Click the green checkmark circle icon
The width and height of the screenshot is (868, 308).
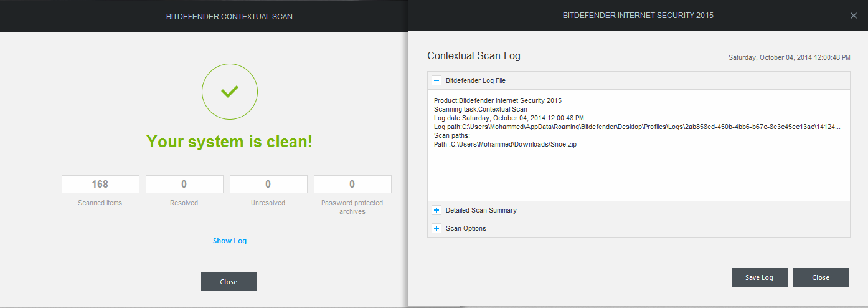pos(230,92)
